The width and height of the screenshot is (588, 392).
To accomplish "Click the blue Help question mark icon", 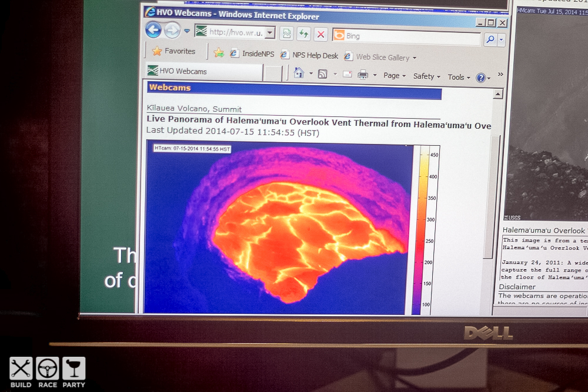I will tap(480, 78).
